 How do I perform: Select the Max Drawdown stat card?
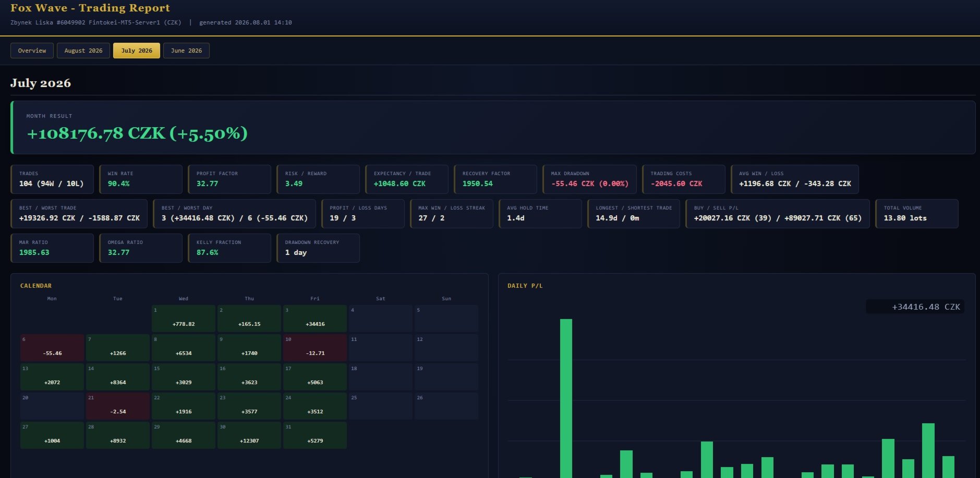(589, 179)
